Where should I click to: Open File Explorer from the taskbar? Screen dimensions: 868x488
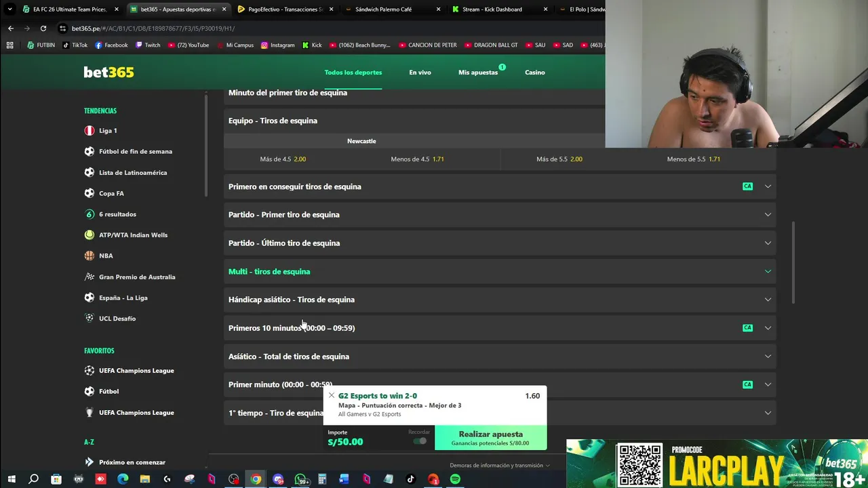(145, 479)
